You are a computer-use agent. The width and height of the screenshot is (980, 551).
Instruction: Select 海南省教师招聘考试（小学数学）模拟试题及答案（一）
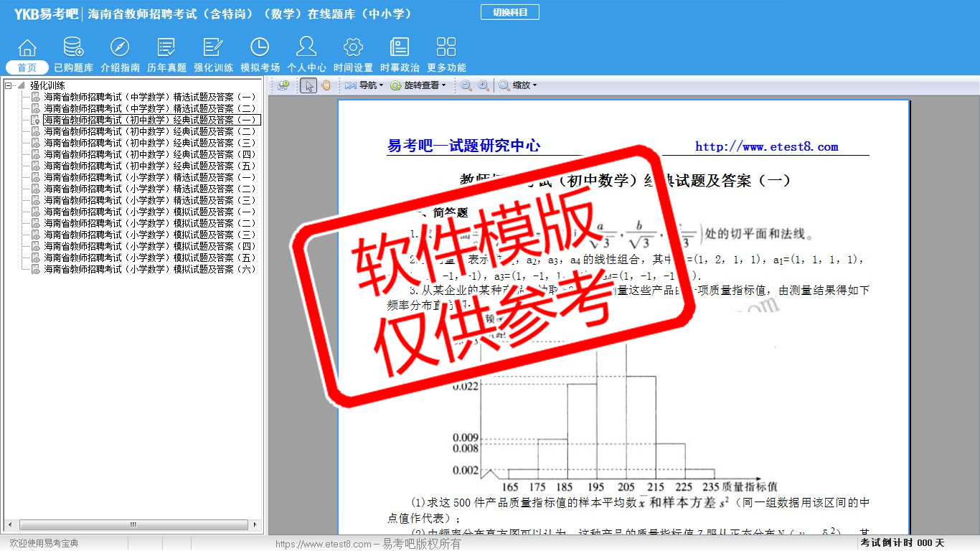coord(150,212)
